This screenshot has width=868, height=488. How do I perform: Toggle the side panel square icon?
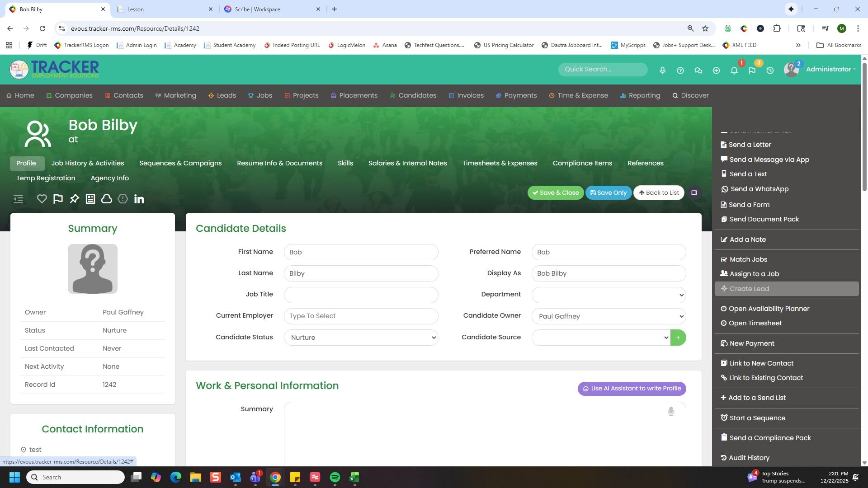click(694, 193)
